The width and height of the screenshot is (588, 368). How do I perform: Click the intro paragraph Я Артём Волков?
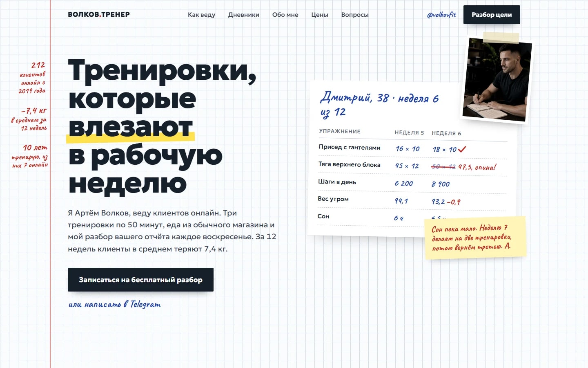pyautogui.click(x=172, y=231)
